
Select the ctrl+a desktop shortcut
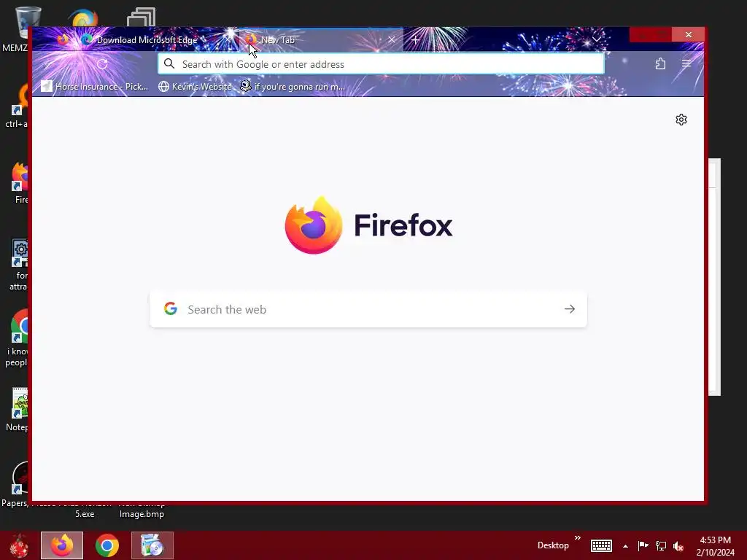[x=18, y=106]
